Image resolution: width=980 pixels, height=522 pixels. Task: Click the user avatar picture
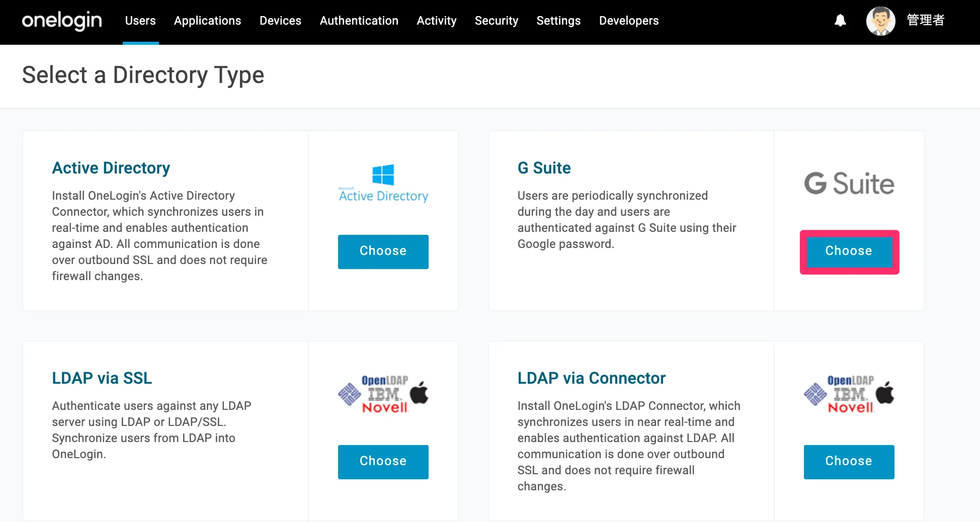point(880,21)
